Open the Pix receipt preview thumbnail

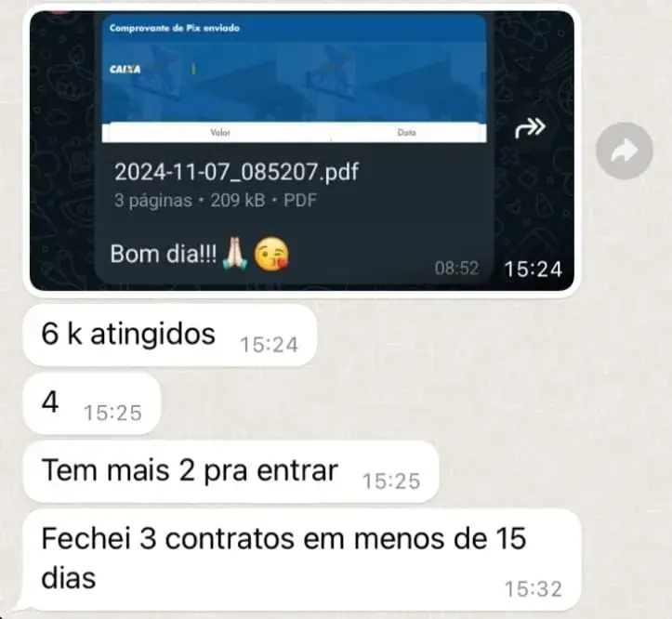coord(294,78)
